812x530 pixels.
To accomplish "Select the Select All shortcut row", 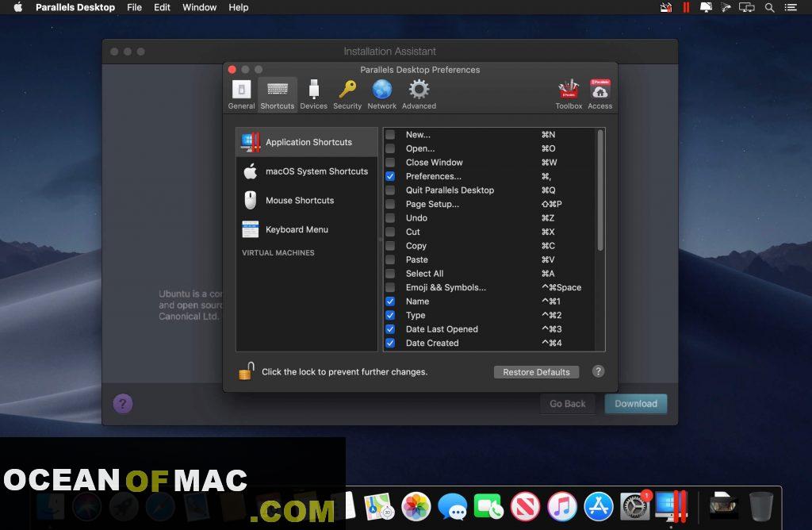I will click(489, 274).
